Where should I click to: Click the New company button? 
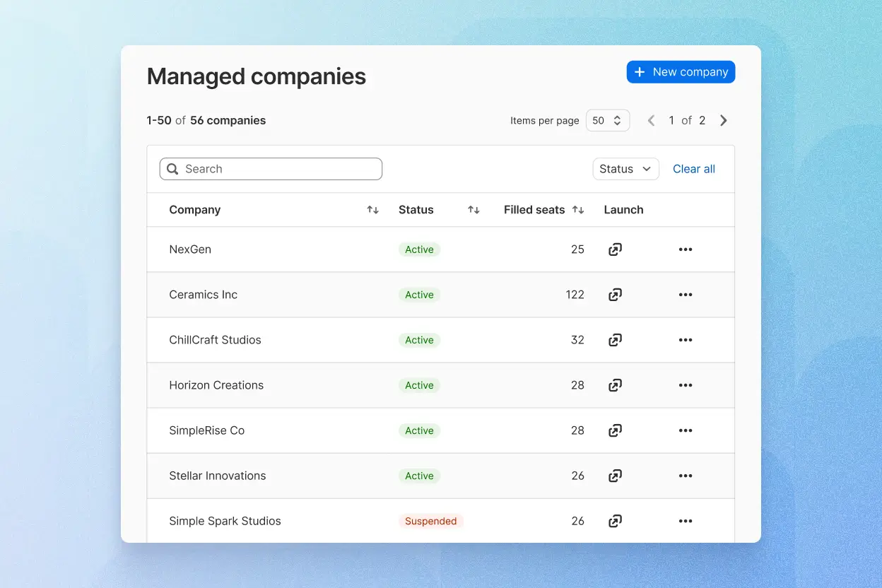click(x=681, y=72)
